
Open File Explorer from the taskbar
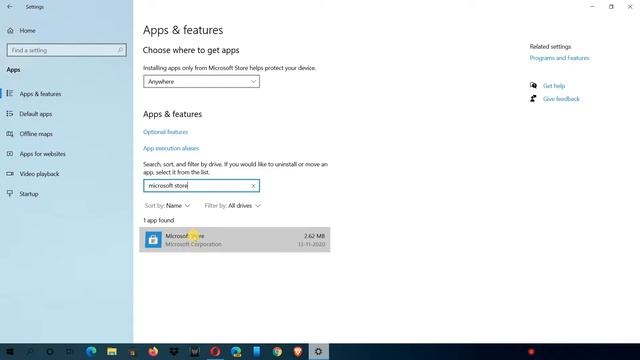coord(112,351)
